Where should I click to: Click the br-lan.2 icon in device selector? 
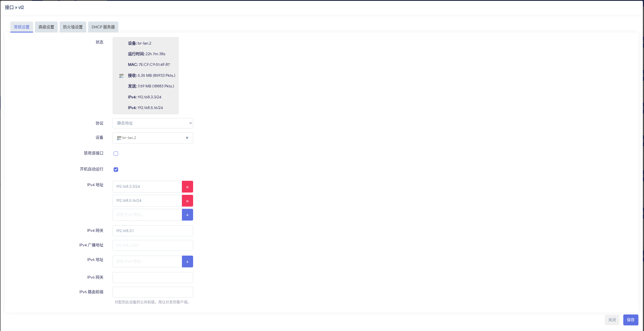click(x=119, y=138)
